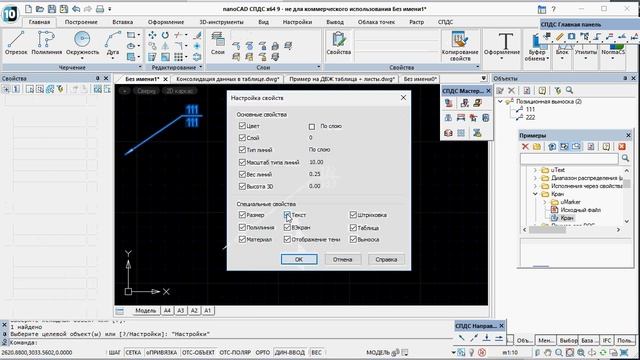The width and height of the screenshot is (640, 360).
Task: Uncheck the Текст checkbox
Action: click(287, 215)
